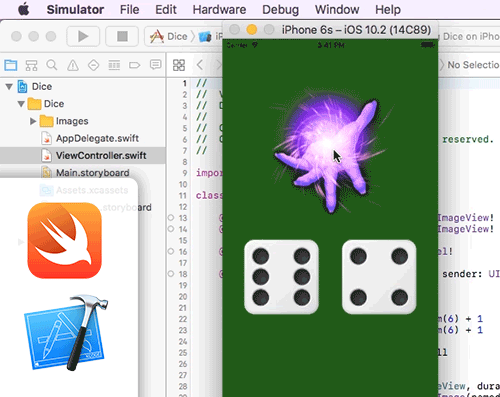
Task: Open AppDelegate.swift
Action: pyautogui.click(x=97, y=138)
